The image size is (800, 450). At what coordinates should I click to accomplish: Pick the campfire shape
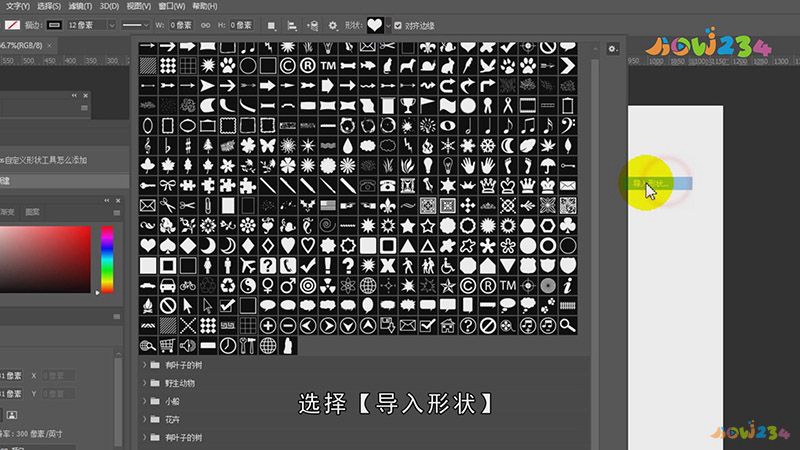click(x=148, y=306)
